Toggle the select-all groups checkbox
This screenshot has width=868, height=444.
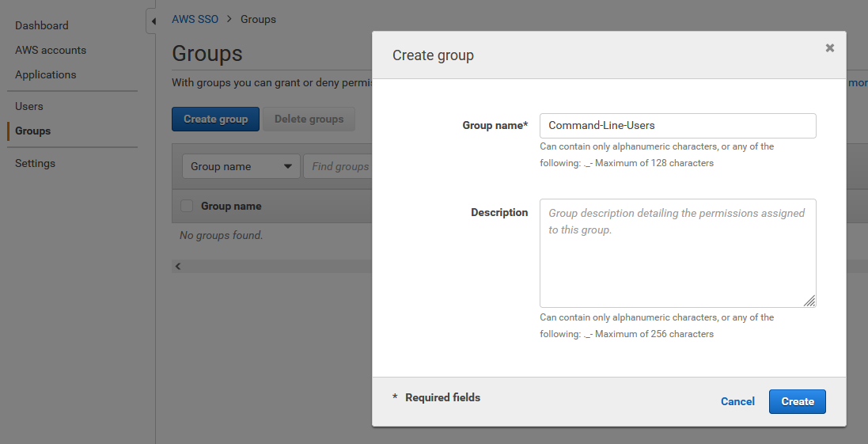187,206
